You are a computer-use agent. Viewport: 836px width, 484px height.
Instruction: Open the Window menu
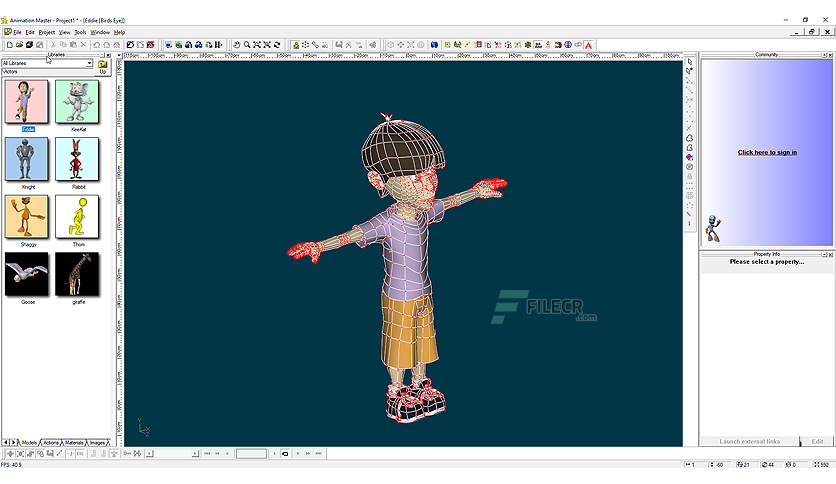(100, 33)
